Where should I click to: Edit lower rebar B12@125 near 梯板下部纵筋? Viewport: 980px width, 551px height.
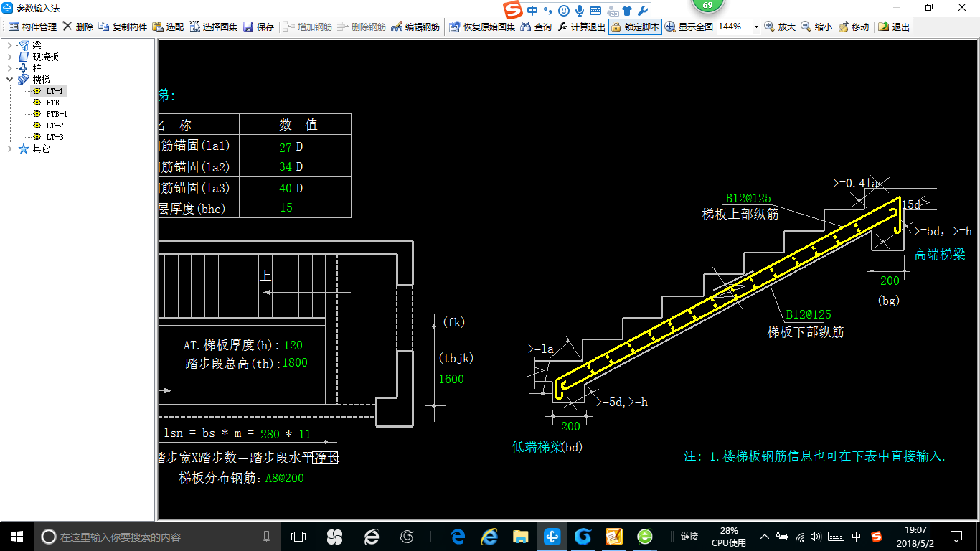point(809,315)
